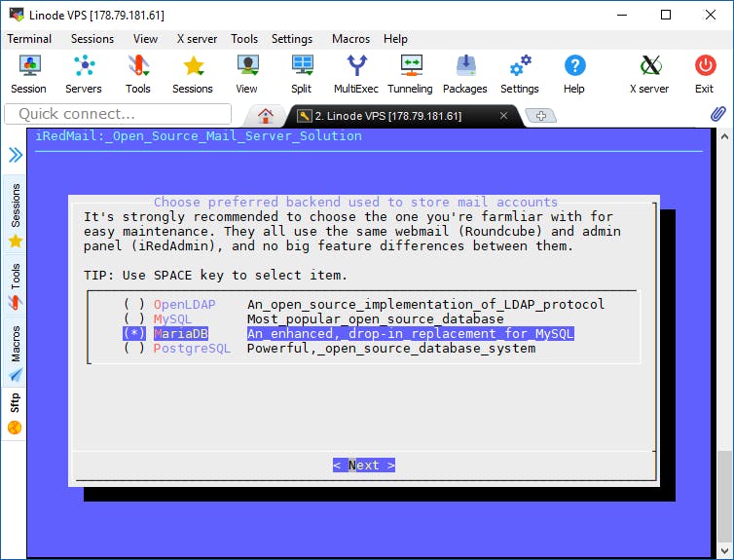Click the red Exit power icon
Image resolution: width=734 pixels, height=560 pixels.
click(705, 74)
